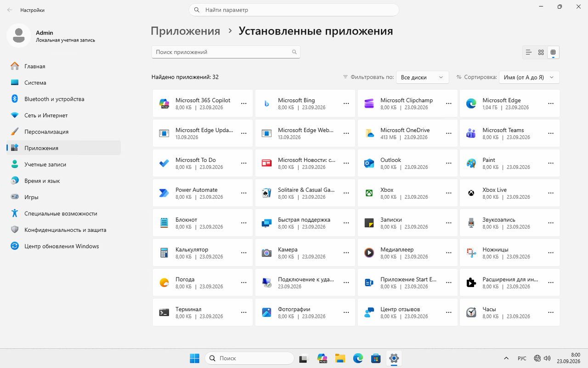Click the Калькулятор app icon
This screenshot has width=588, height=368.
164,253
